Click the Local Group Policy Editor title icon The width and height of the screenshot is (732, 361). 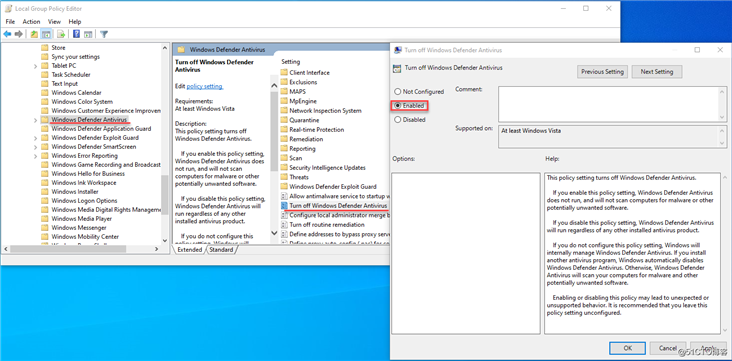[x=8, y=8]
